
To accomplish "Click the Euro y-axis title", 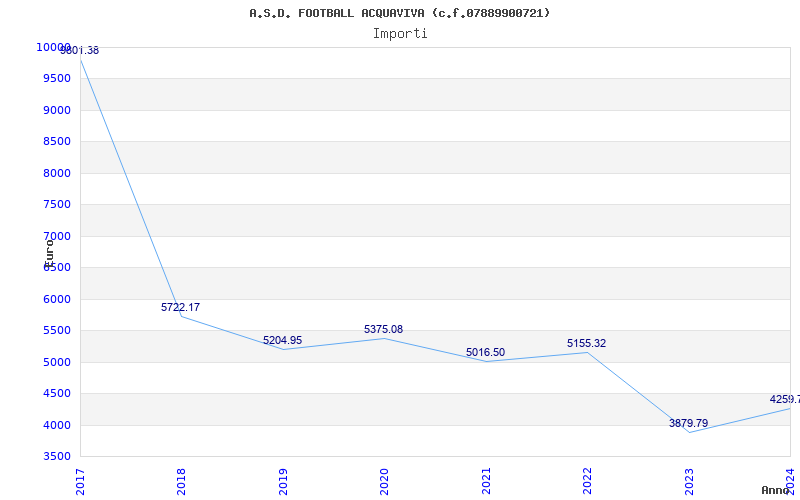I will tap(49, 253).
